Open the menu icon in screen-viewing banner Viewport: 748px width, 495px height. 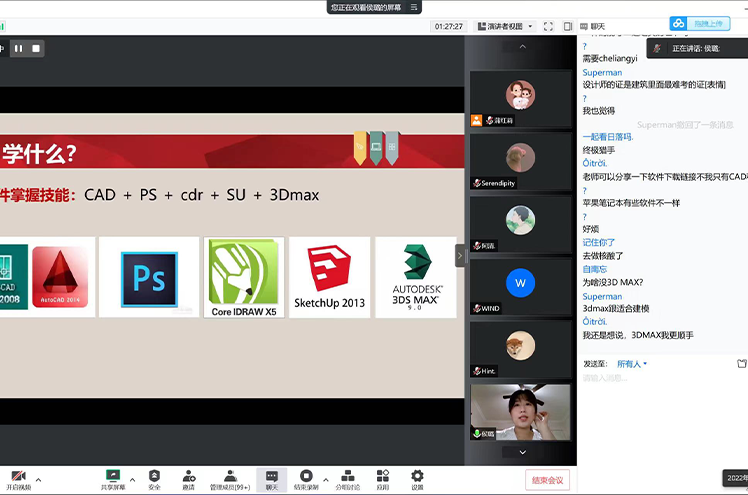[414, 7]
